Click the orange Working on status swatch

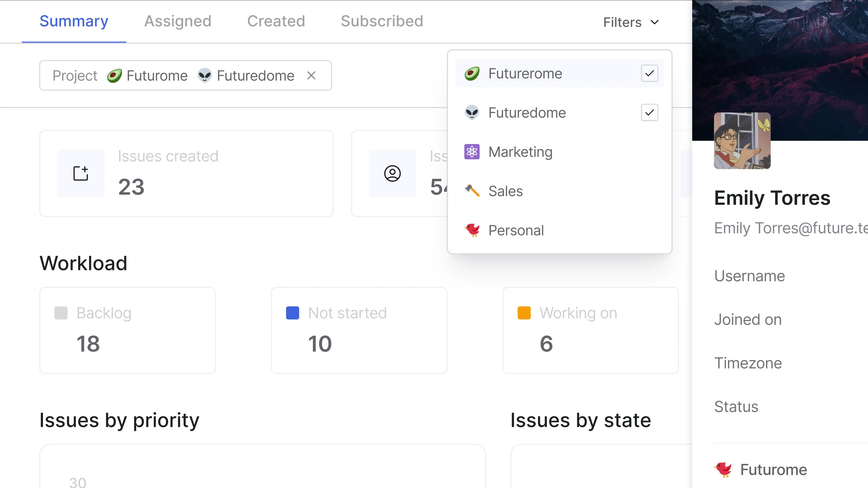point(524,312)
